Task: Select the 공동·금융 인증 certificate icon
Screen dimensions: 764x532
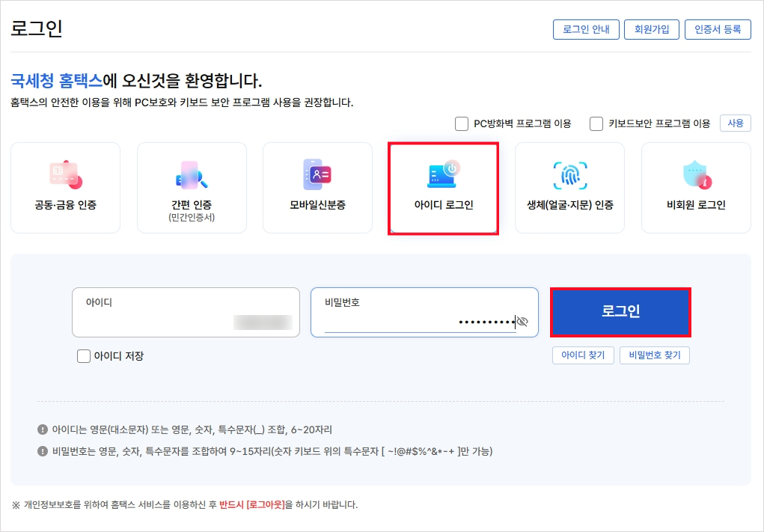Action: coord(65,174)
